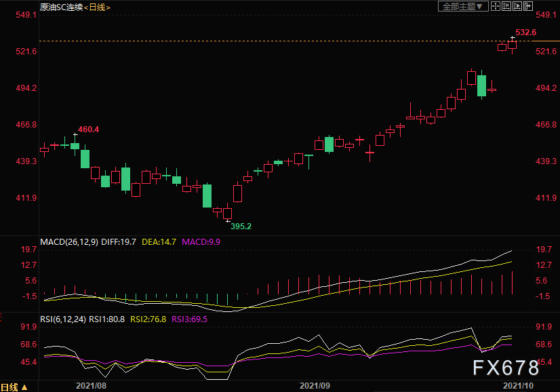The height and width of the screenshot is (392, 560).
Task: Click the crosshair cursor icon
Action: pos(495,6)
